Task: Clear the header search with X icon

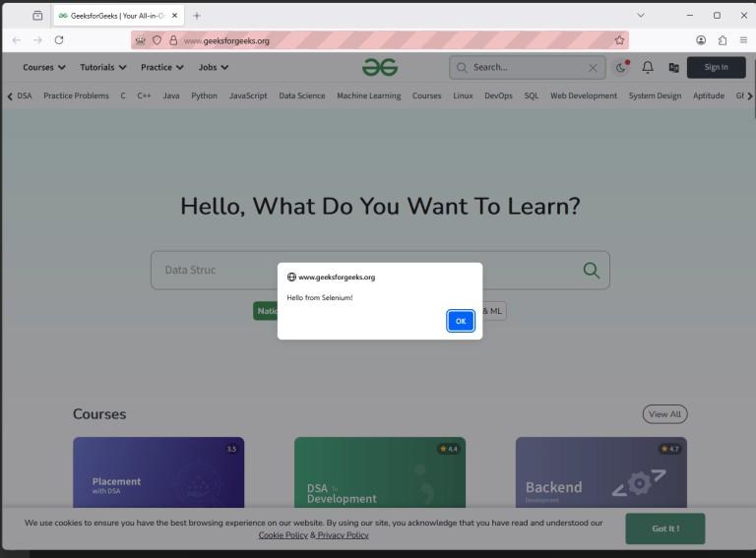Action: [x=593, y=68]
